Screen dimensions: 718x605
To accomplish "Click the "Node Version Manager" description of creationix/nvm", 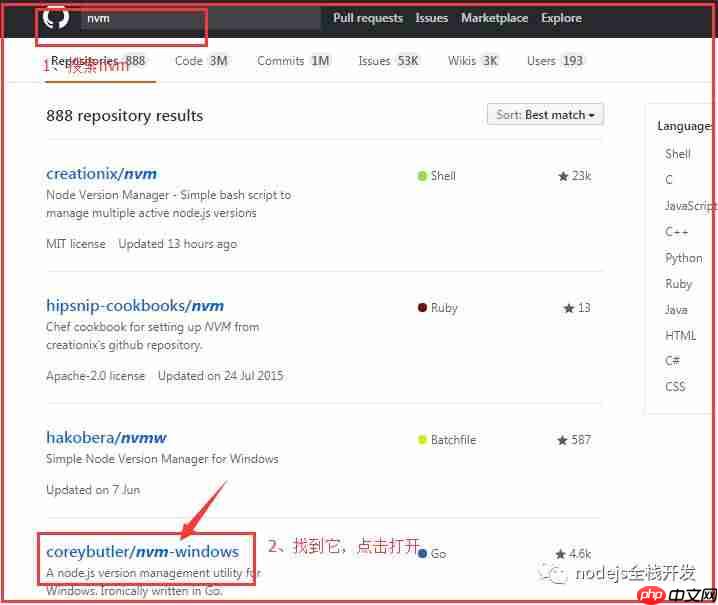I will point(169,204).
